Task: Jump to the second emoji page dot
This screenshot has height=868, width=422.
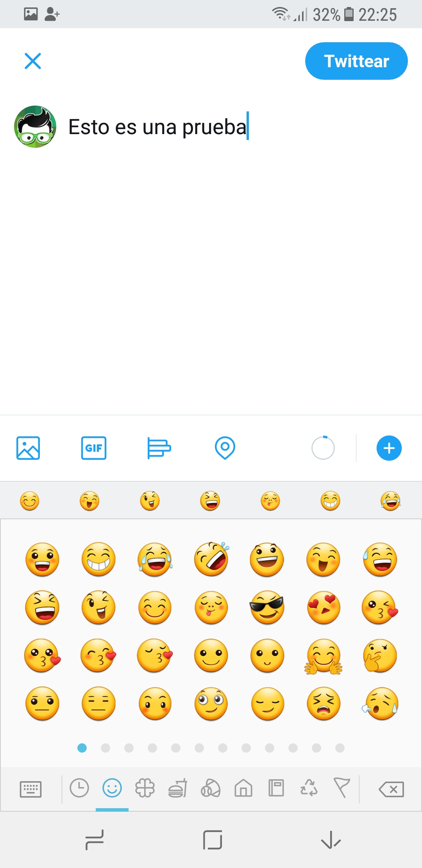Action: coord(105,748)
